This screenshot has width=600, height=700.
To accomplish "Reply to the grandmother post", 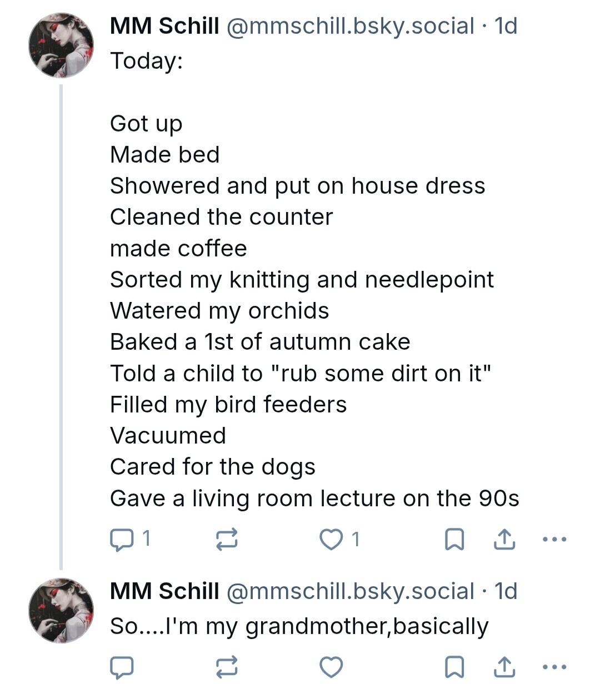I will coord(122,667).
